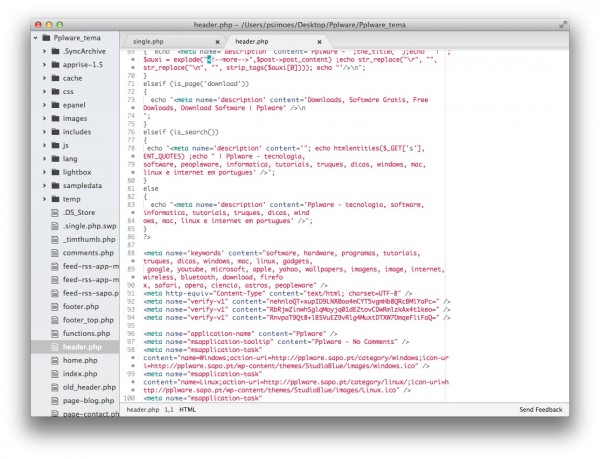Click the home.php file icon
The width and height of the screenshot is (600, 459).
click(x=55, y=360)
